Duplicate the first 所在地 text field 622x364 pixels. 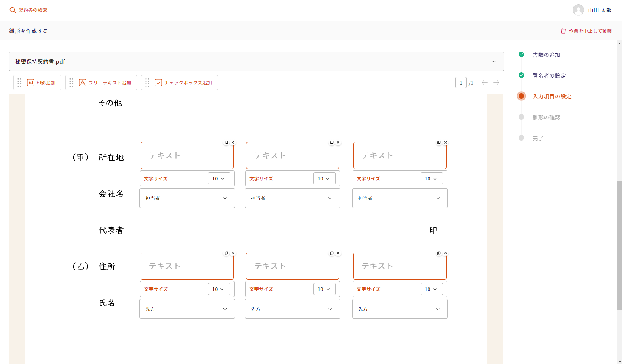pos(226,142)
